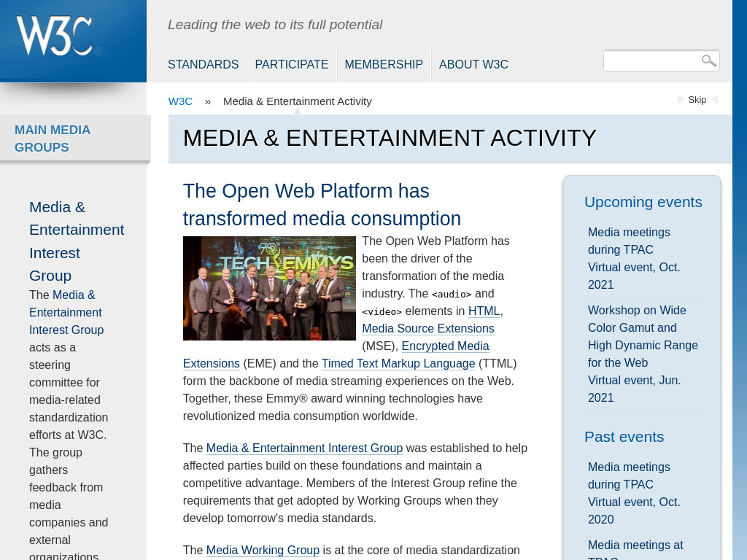The image size is (747, 560).
Task: Click the left-pointing arrow after Skip
Action: click(714, 99)
